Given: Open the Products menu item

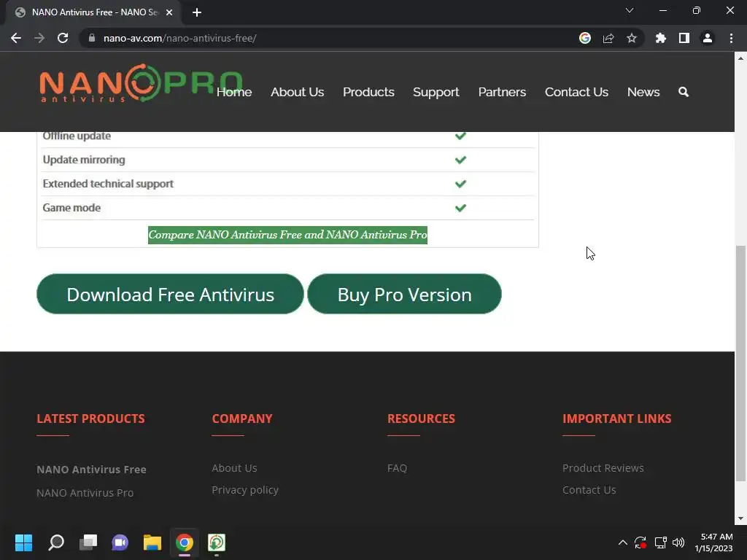Looking at the screenshot, I should (368, 92).
